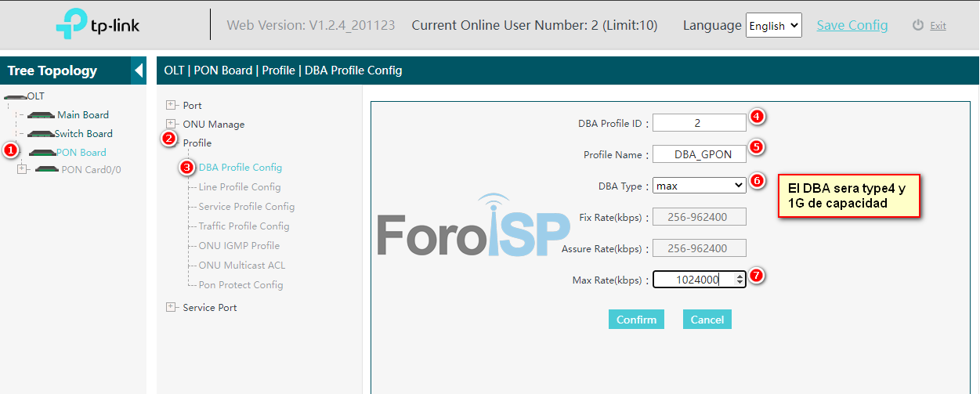The height and width of the screenshot is (394, 980).
Task: Select the OLT device icon in tree
Action: click(16, 96)
